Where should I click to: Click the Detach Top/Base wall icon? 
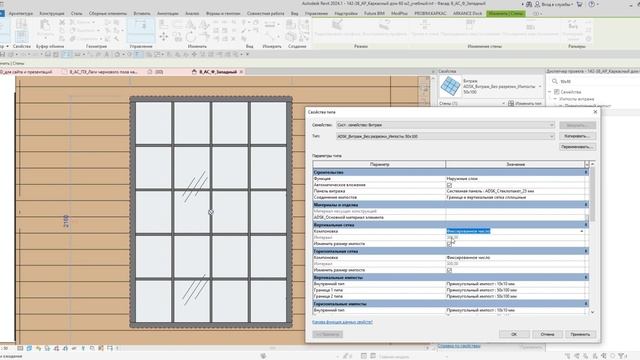[x=530, y=26]
